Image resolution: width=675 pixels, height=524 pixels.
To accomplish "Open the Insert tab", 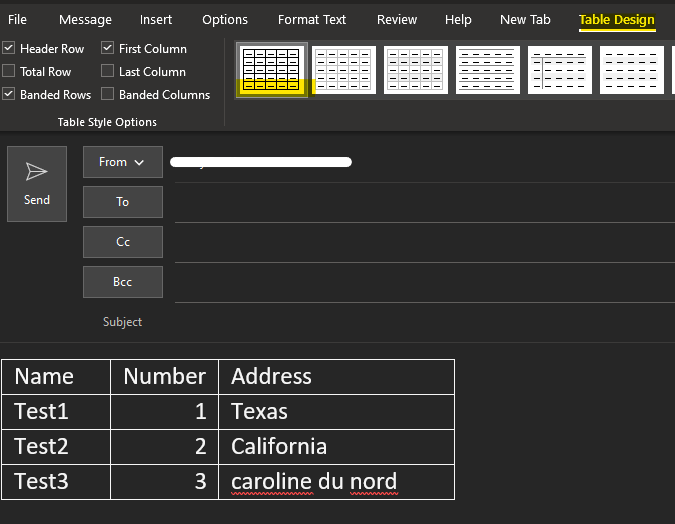I will [156, 19].
